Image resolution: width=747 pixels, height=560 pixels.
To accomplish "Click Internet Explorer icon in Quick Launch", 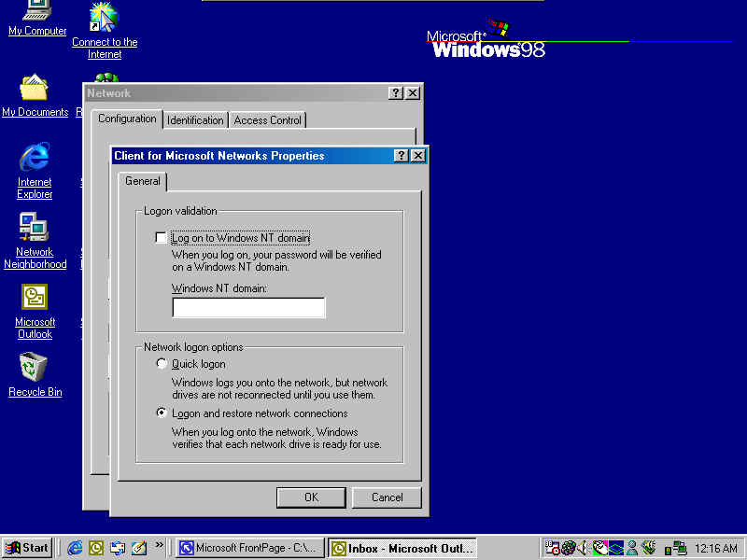I will click(x=75, y=548).
